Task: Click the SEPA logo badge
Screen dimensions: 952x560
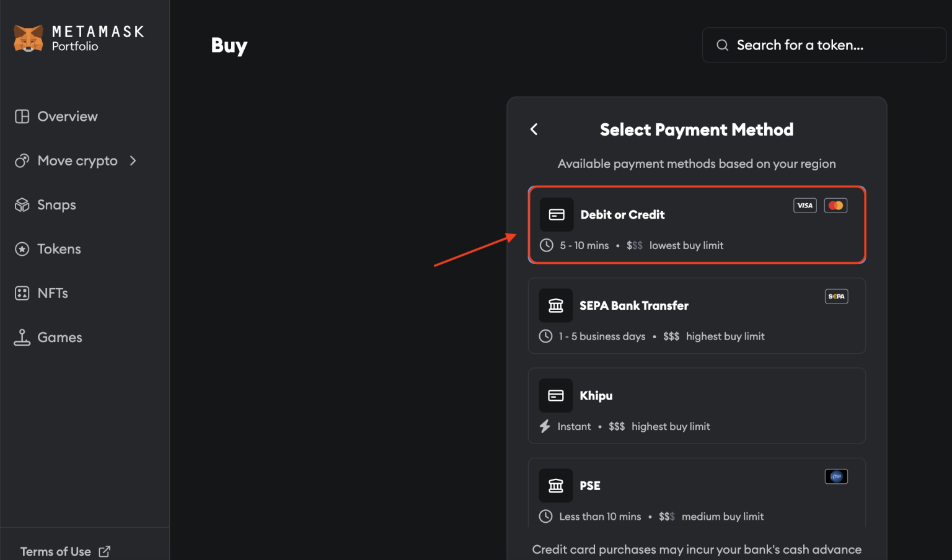Action: 837,296
